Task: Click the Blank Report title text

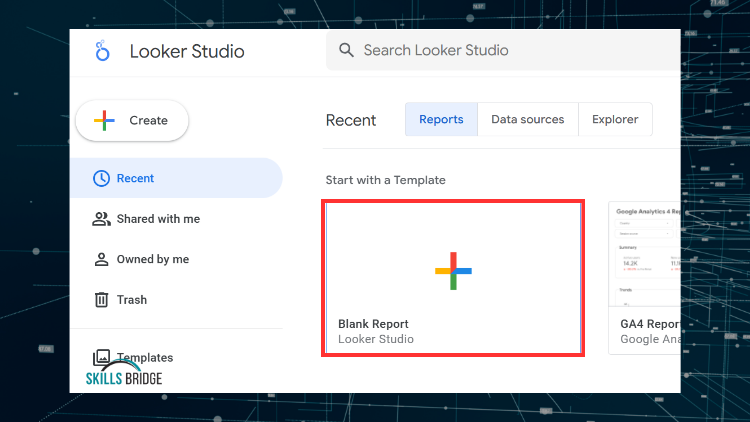Action: pyautogui.click(x=374, y=324)
